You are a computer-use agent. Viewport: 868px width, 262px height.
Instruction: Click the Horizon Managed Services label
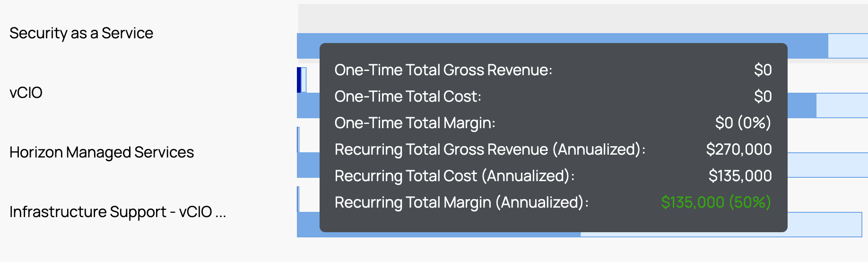click(102, 152)
